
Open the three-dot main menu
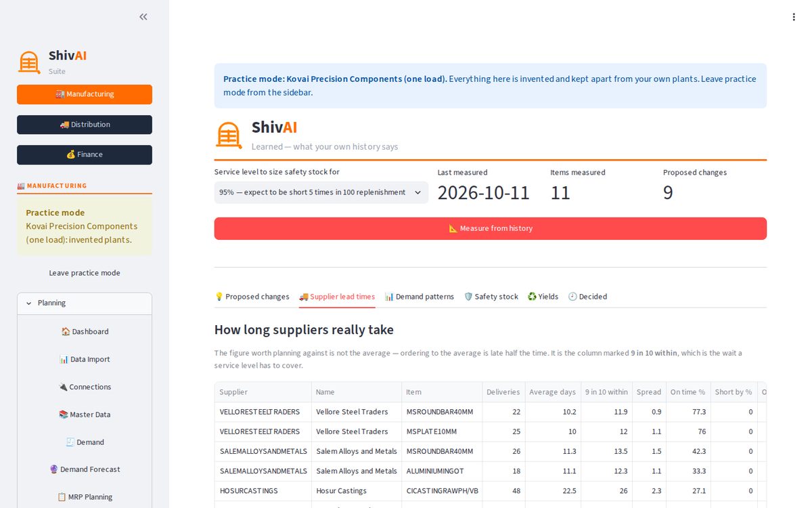[794, 17]
